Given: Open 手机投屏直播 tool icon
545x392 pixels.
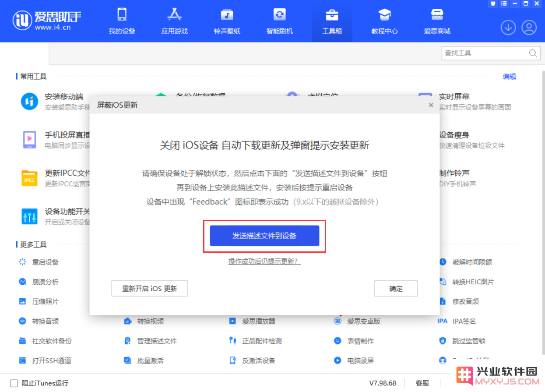Looking at the screenshot, I should click(30, 139).
